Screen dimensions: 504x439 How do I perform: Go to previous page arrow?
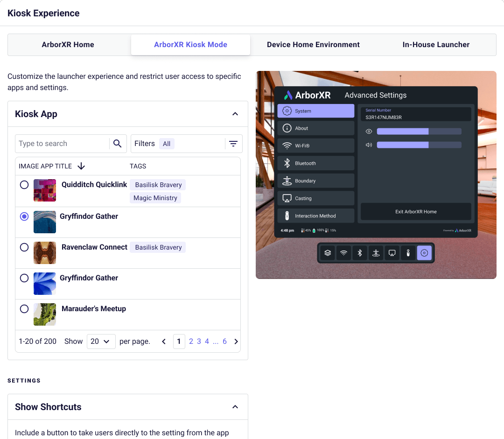point(164,341)
